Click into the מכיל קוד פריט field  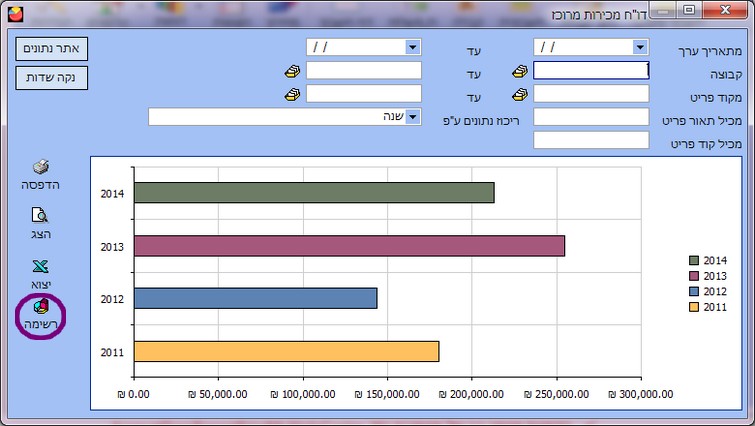point(591,140)
